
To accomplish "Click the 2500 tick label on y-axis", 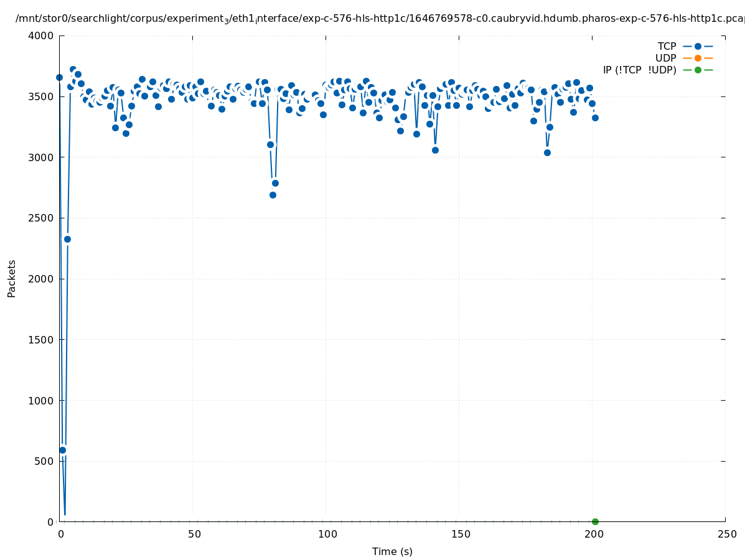I will [x=41, y=218].
